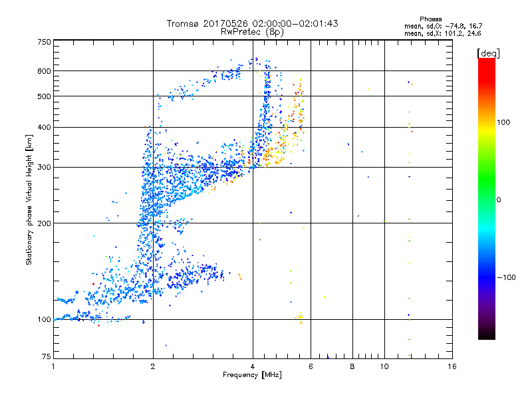This screenshot has width=532, height=399.
Task: Click the 4 MHz frequency tick label
Action: 253,366
